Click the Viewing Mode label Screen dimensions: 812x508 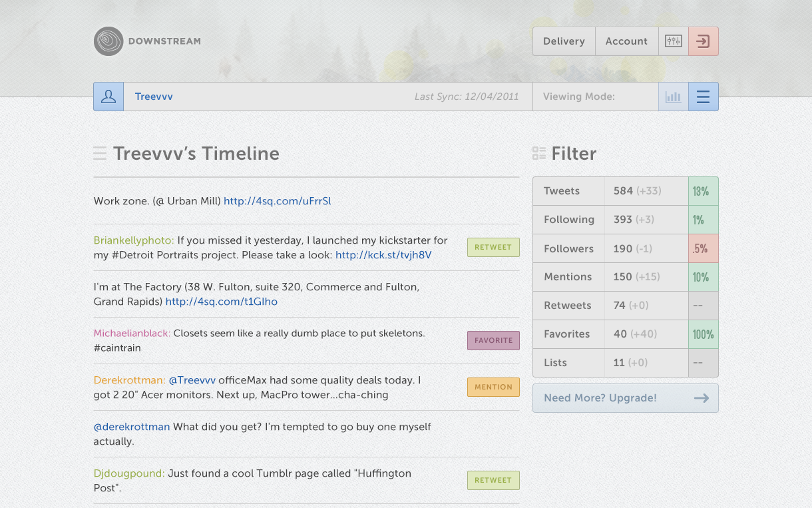(x=579, y=97)
